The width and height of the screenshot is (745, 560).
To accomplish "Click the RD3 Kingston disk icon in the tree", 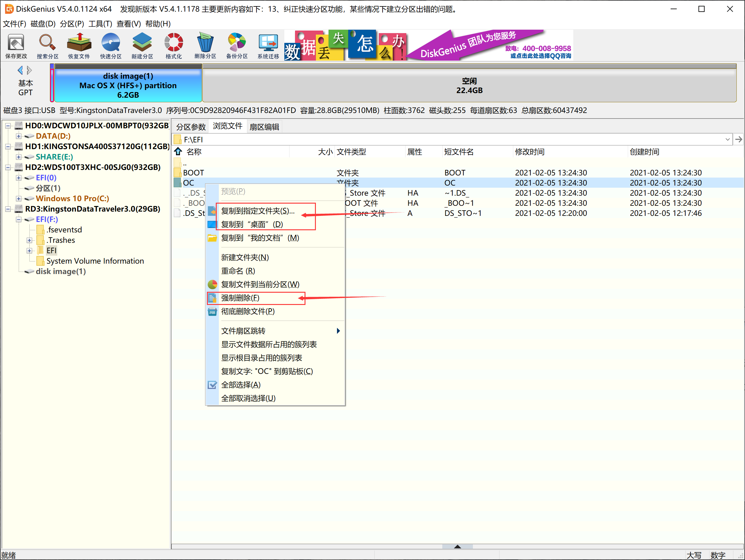I will point(19,209).
